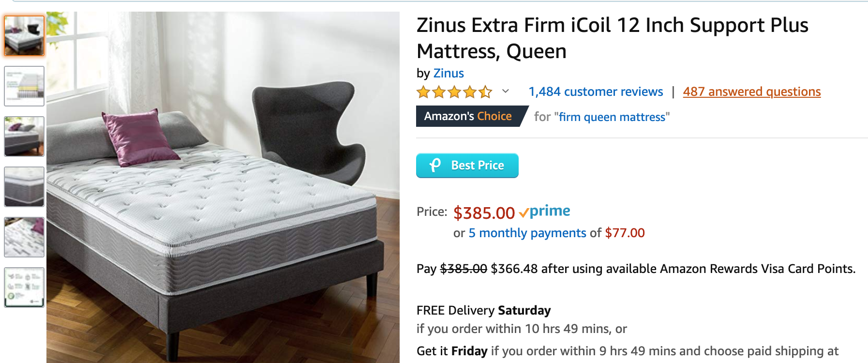View the mattress layers diagram thumbnail
This screenshot has width=868, height=363.
pos(24,86)
